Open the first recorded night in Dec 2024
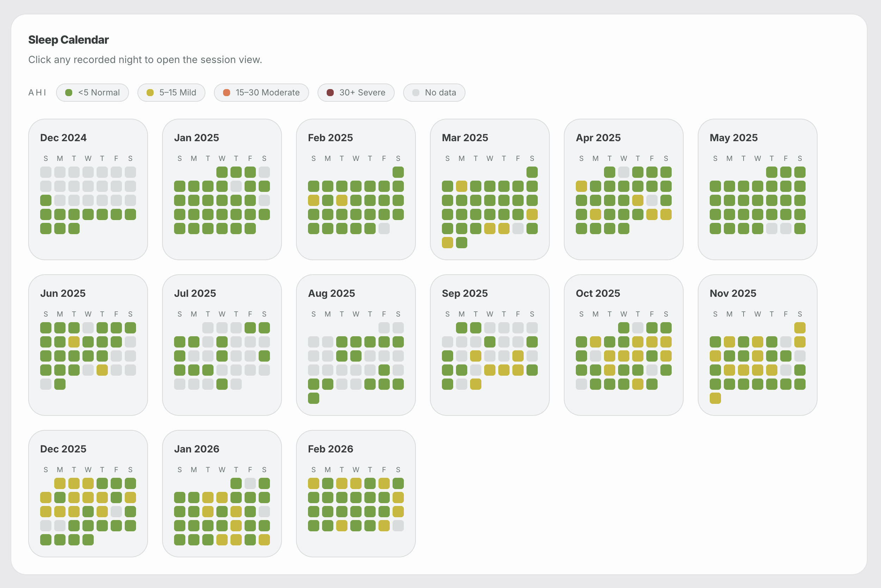This screenshot has height=588, width=881. tap(46, 200)
